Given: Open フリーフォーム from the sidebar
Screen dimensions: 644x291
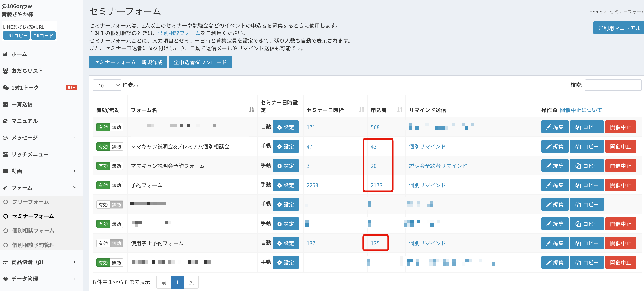Looking at the screenshot, I should point(30,202).
